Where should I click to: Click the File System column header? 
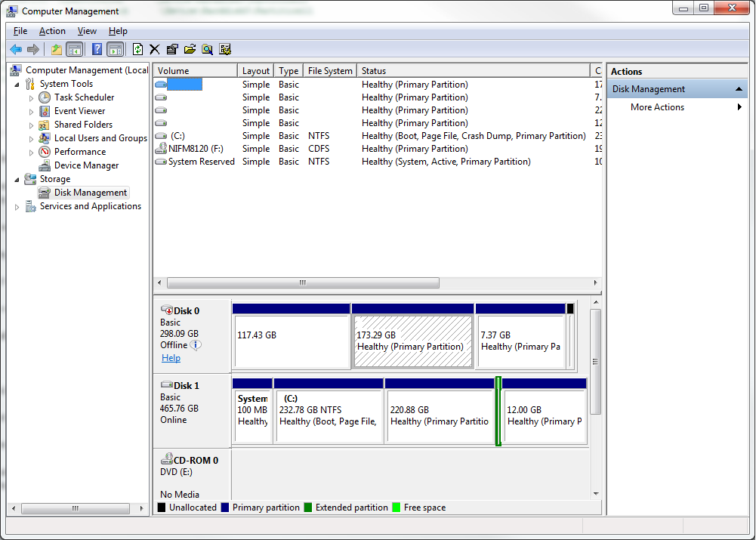(x=330, y=71)
